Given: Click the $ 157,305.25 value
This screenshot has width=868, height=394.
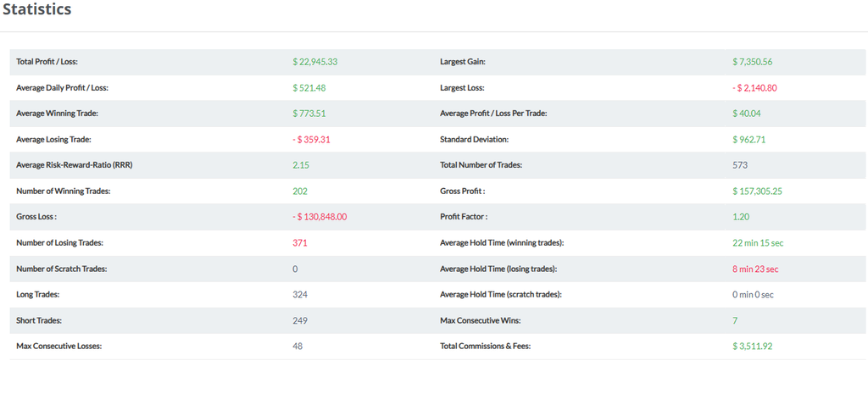Looking at the screenshot, I should click(757, 191).
